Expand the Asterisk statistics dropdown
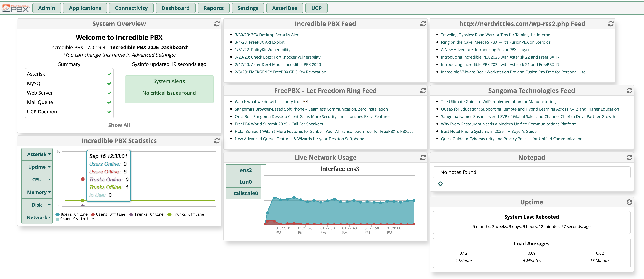The width and height of the screenshot is (644, 279). pos(37,154)
